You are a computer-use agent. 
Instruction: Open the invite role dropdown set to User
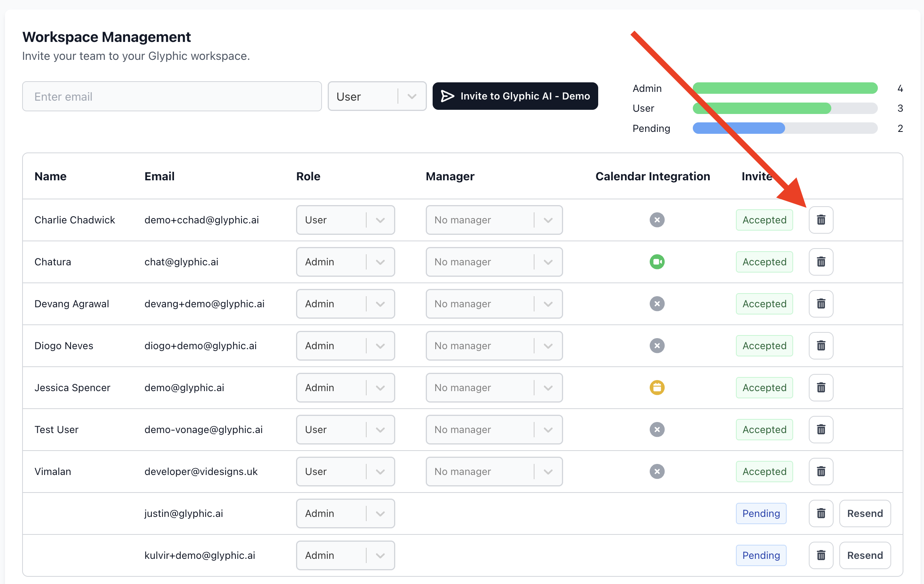[377, 96]
